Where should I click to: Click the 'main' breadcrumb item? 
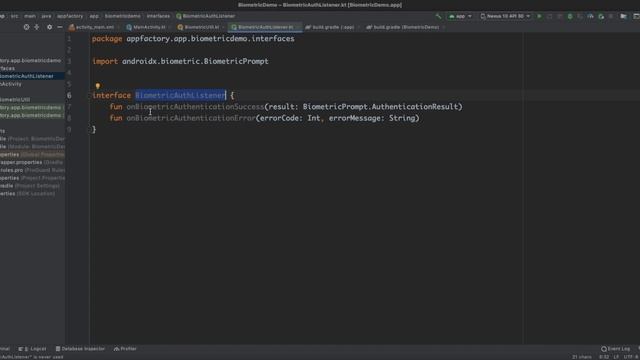[x=30, y=16]
